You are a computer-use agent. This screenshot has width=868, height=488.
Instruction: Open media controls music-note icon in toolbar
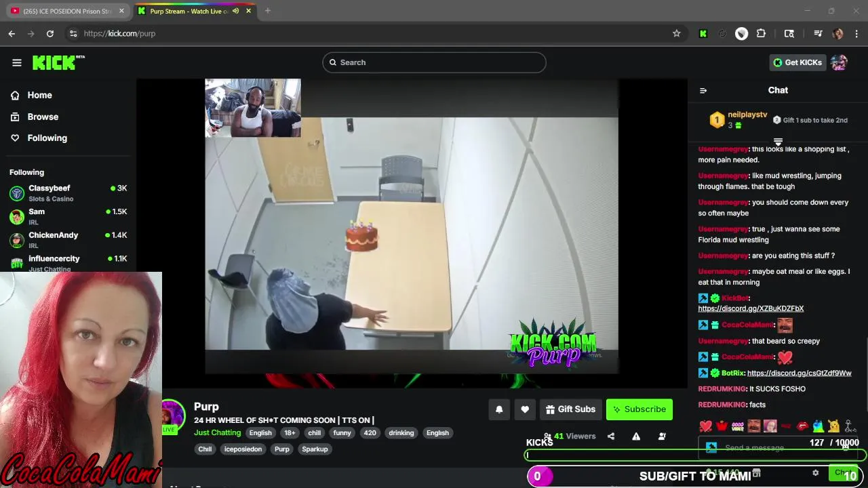point(818,33)
